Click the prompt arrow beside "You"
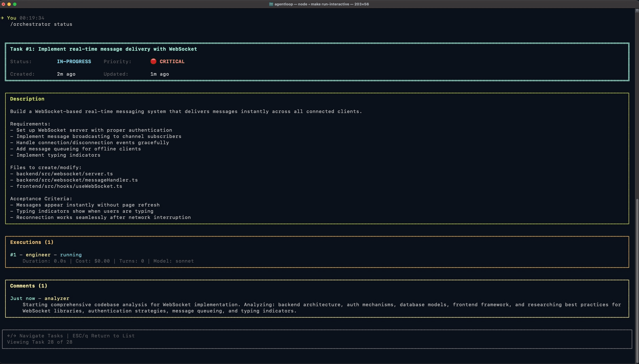Image resolution: width=639 pixels, height=364 pixels. pyautogui.click(x=3, y=18)
